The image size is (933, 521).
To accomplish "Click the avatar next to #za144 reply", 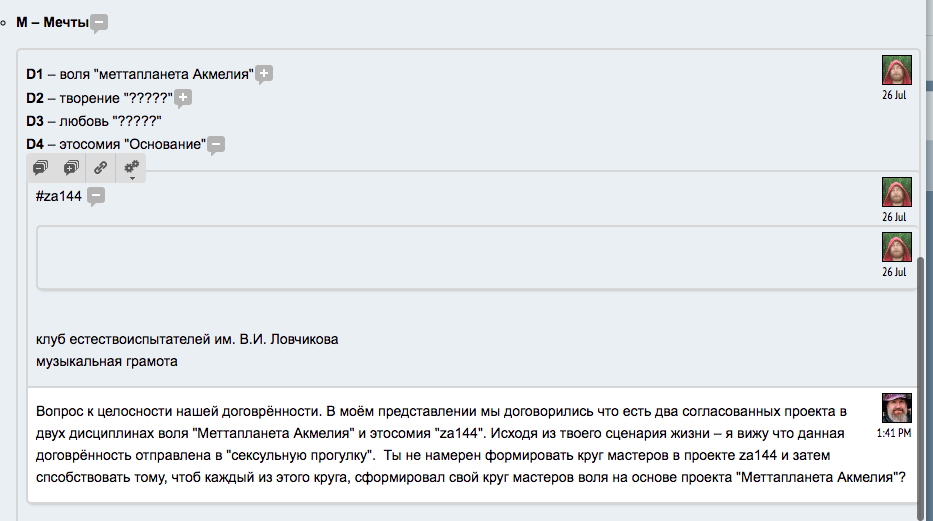I will click(896, 192).
